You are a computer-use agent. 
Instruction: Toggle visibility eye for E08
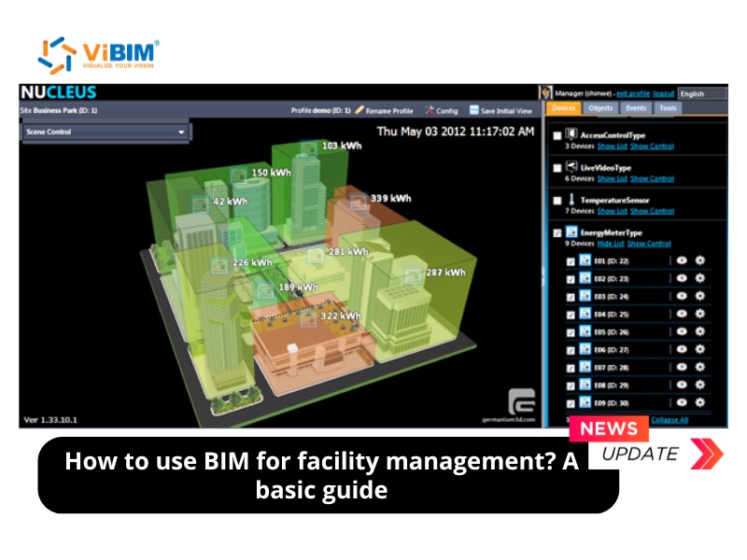tap(682, 385)
